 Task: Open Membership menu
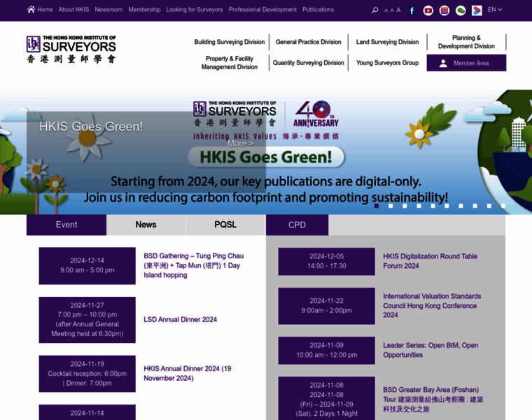click(x=144, y=10)
